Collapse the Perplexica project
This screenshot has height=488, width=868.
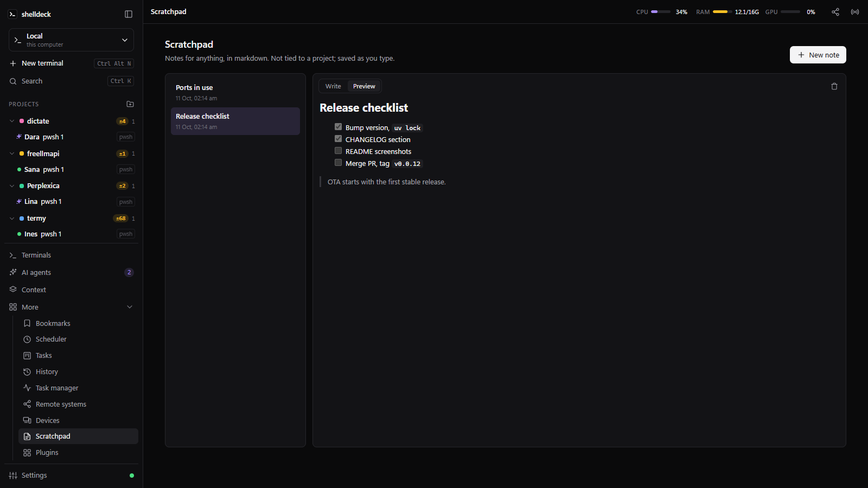[12, 186]
